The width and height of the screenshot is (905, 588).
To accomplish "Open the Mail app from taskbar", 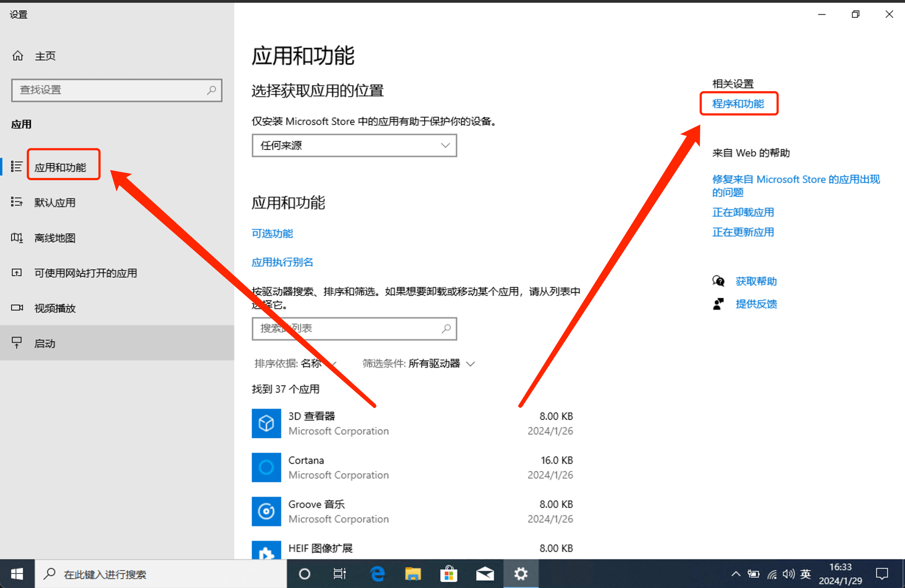I will (485, 574).
